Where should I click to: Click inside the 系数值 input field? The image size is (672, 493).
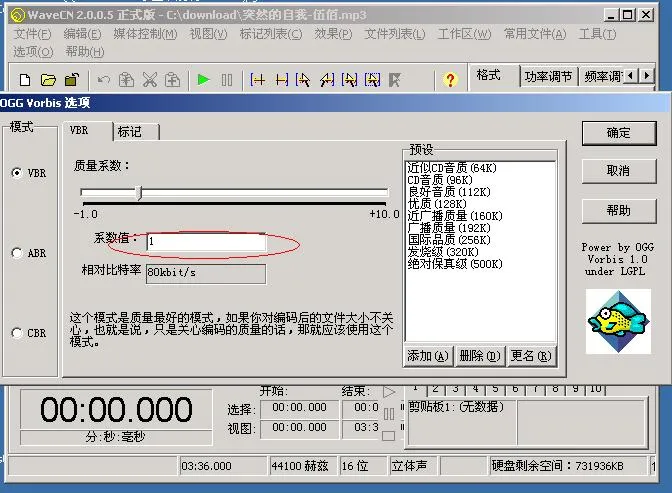click(206, 241)
